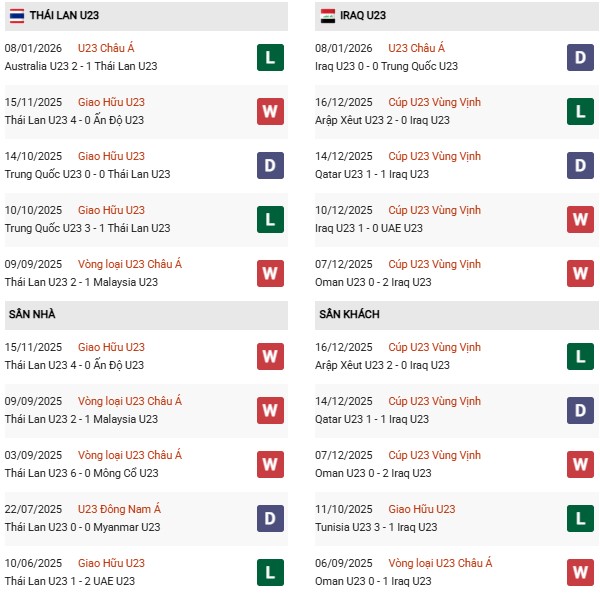Click the L badge for Tunisia 3-1 Iraq match
This screenshot has width=600, height=594.
[580, 518]
